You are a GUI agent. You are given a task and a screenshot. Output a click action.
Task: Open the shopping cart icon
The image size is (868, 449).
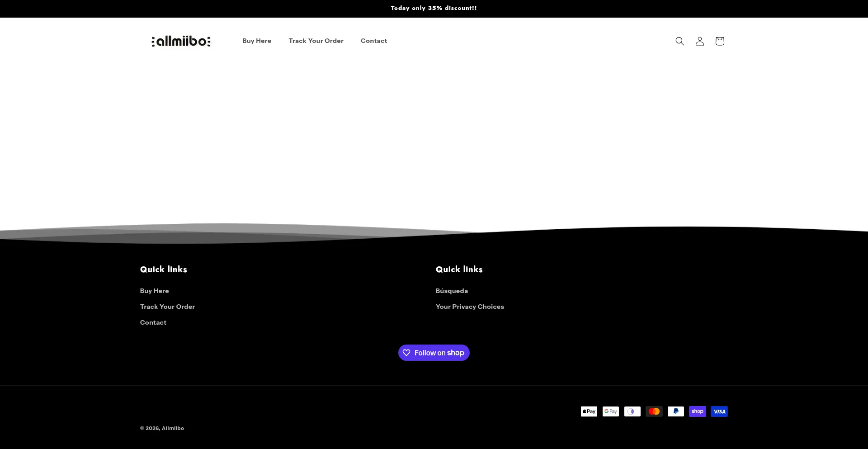[720, 41]
